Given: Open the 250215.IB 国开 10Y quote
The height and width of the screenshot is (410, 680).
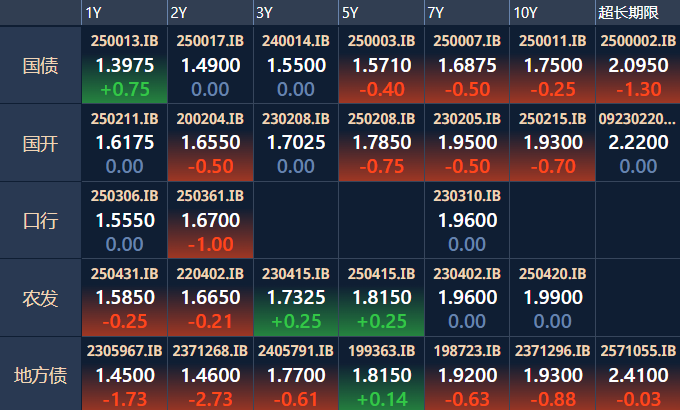Looking at the screenshot, I should coord(552,143).
